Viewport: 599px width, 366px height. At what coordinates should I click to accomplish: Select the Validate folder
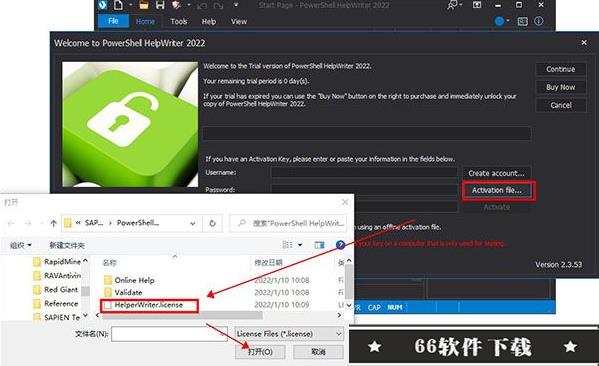click(123, 292)
